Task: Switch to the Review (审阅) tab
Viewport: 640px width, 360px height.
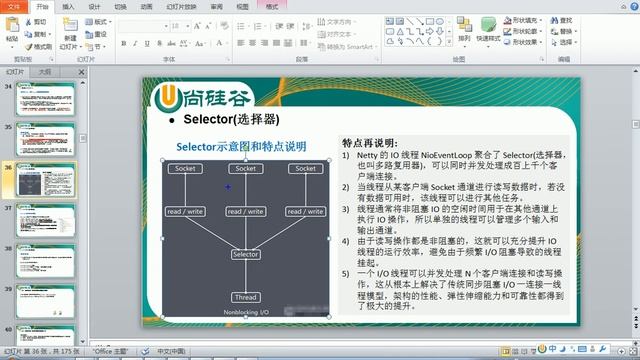Action: 217,7
